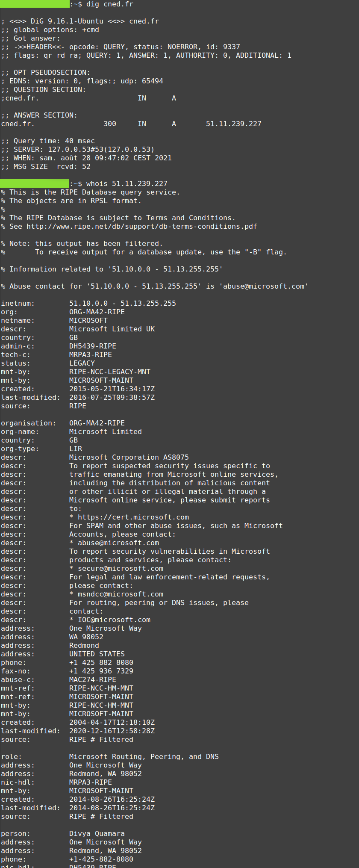The height and width of the screenshot is (868, 359).
Task: Click the abuse@microsoft.com address in descr
Action: coord(118,543)
